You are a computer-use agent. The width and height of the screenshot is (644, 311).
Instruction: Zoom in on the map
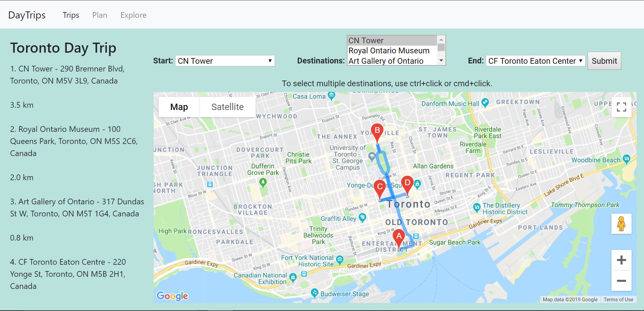coord(621,260)
